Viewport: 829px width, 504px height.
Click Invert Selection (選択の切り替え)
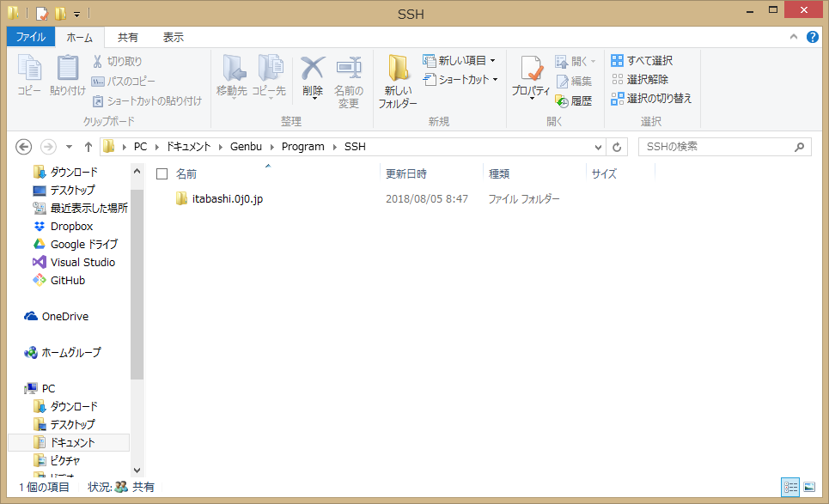click(651, 99)
